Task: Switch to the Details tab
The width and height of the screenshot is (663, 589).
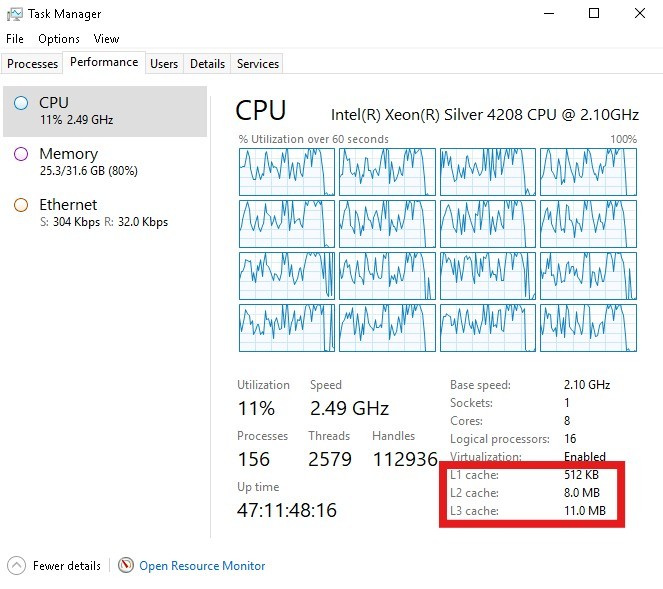Action: coord(207,64)
